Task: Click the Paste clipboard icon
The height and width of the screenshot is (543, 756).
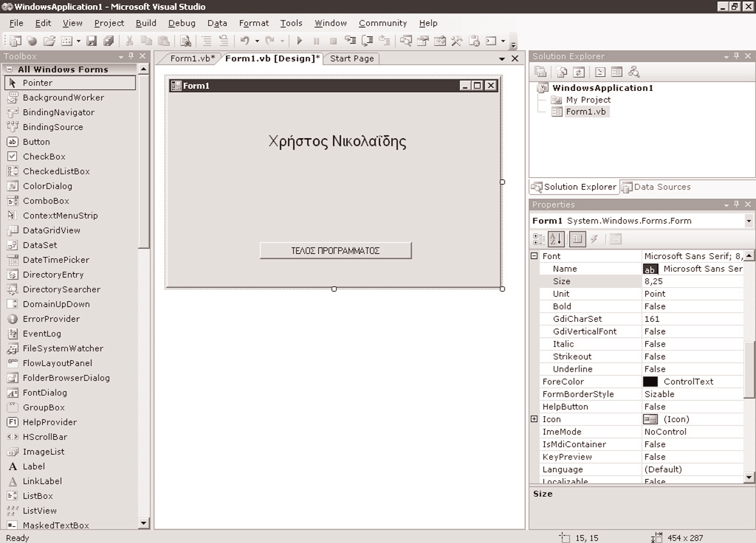Action: pyautogui.click(x=164, y=41)
